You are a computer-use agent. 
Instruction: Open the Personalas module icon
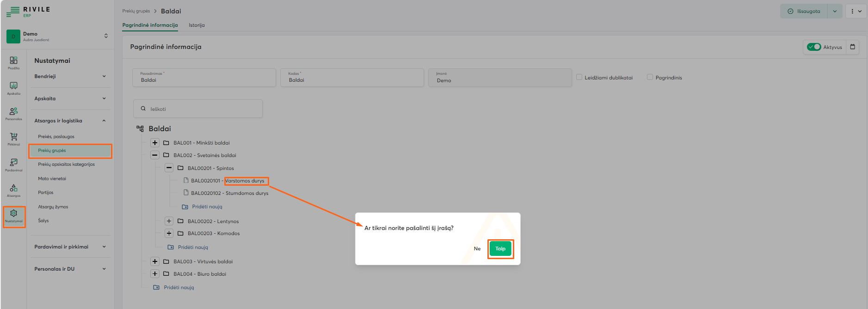pos(13,113)
